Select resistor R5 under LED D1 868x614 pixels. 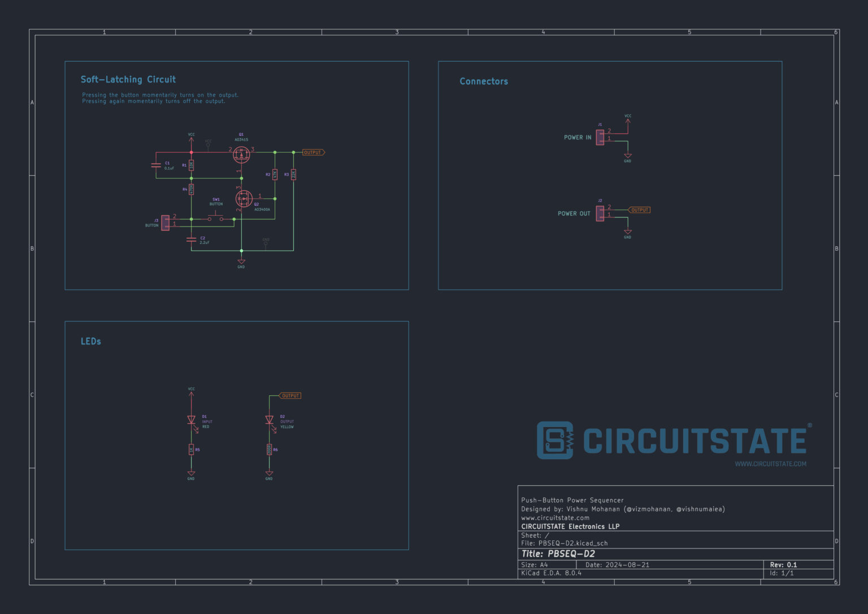(192, 450)
